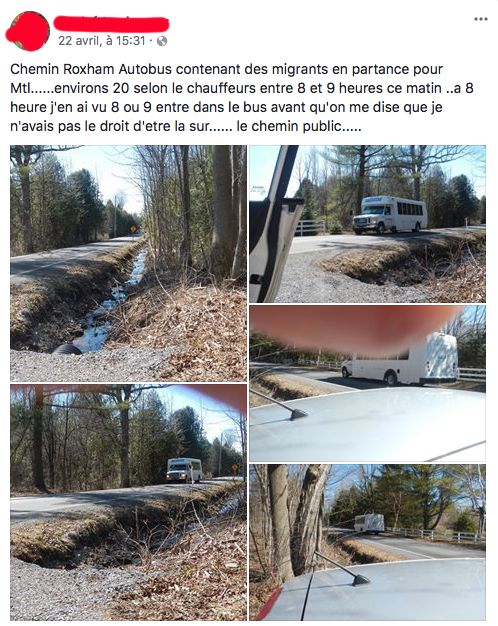The height and width of the screenshot is (626, 498).
Task: Click the public globe privacy icon
Action: [x=162, y=41]
